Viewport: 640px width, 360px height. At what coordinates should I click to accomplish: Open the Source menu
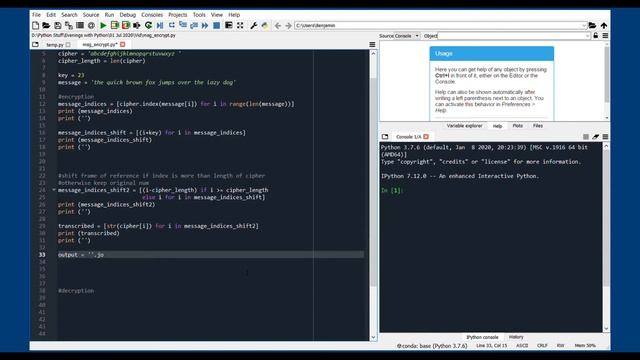point(91,15)
